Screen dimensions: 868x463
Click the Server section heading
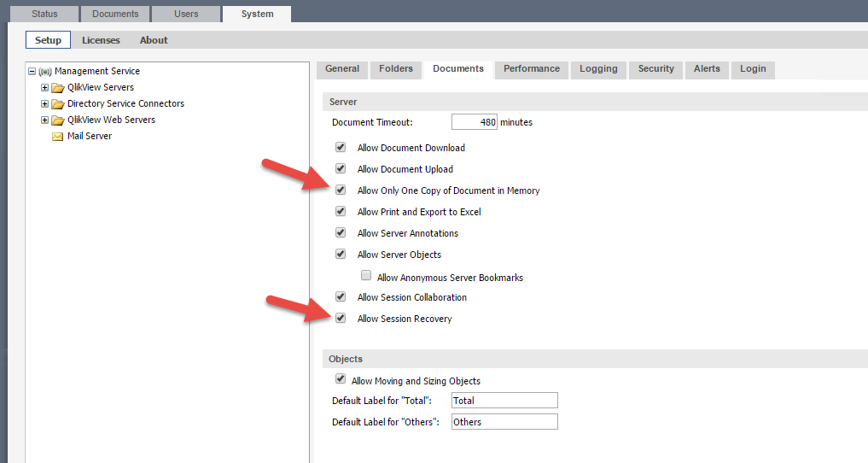coord(343,102)
